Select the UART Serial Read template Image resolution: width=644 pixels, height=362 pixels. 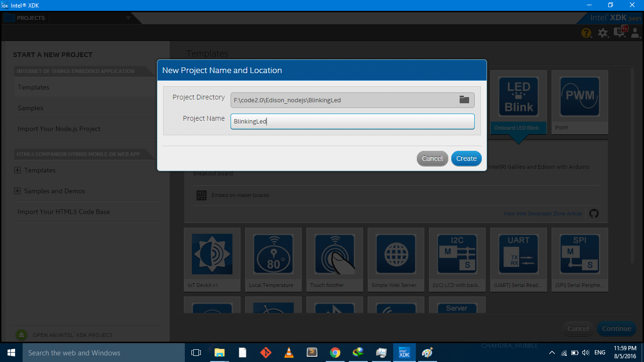(x=518, y=260)
